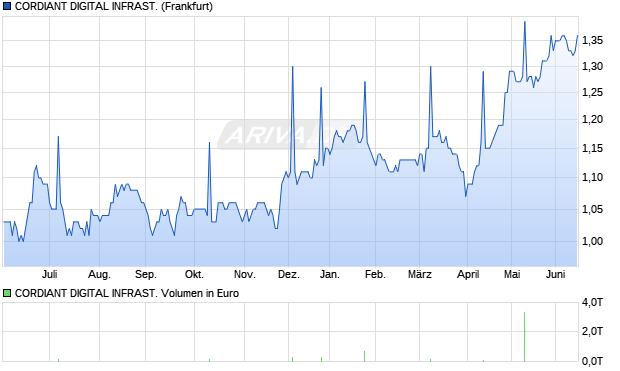The image size is (620, 371).
Task: Click the 1,20 price axis value
Action: click(592, 119)
